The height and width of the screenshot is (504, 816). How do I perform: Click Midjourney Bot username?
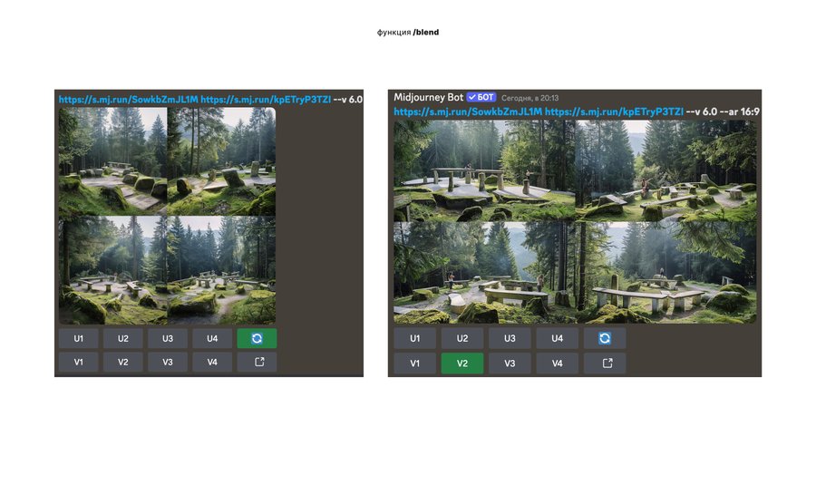pos(428,97)
